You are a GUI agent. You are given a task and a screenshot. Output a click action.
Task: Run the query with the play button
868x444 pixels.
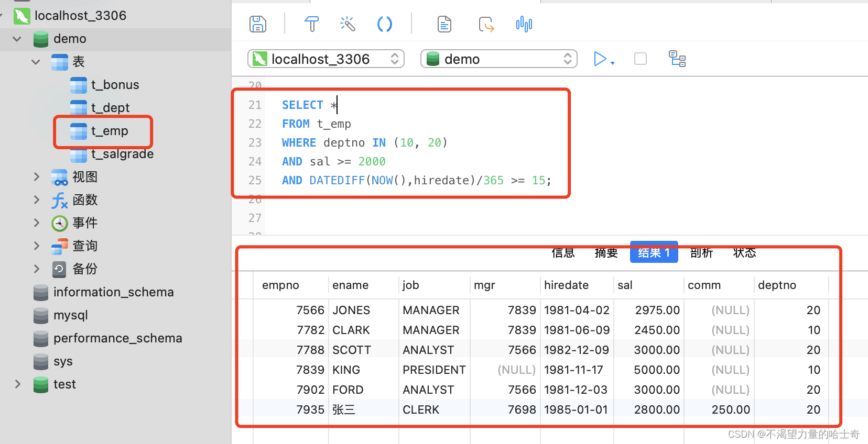coord(600,59)
